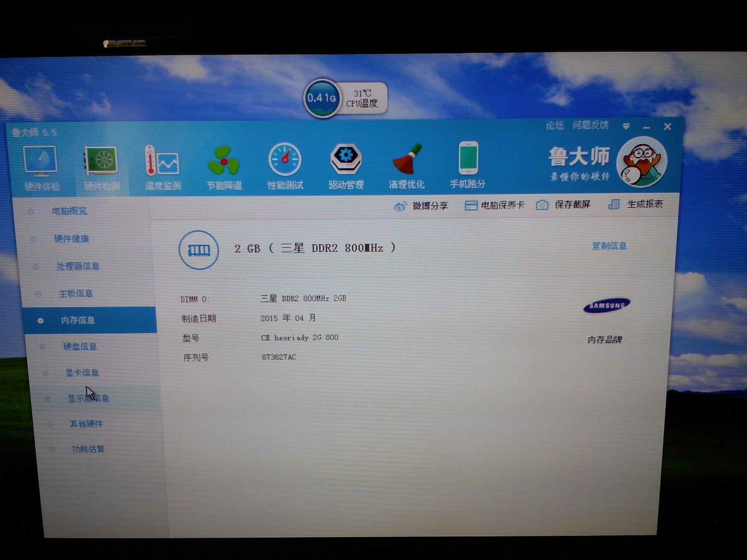Click the memory module circle icon
The image size is (747, 560).
point(199,250)
